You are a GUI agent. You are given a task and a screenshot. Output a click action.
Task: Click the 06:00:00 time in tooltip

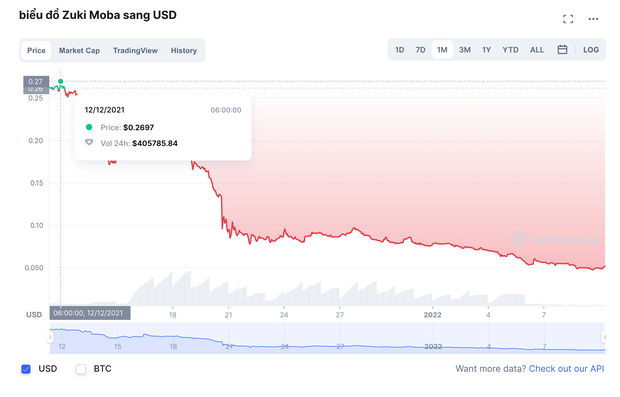tap(226, 110)
